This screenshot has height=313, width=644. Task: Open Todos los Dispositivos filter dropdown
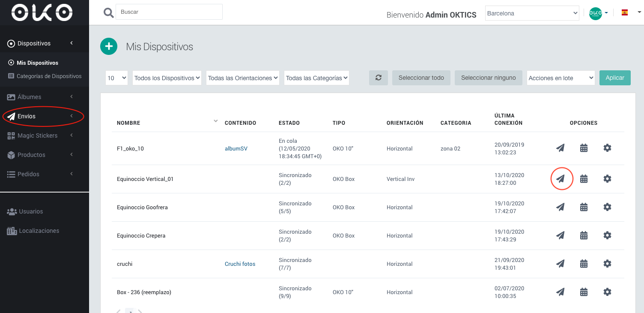167,78
